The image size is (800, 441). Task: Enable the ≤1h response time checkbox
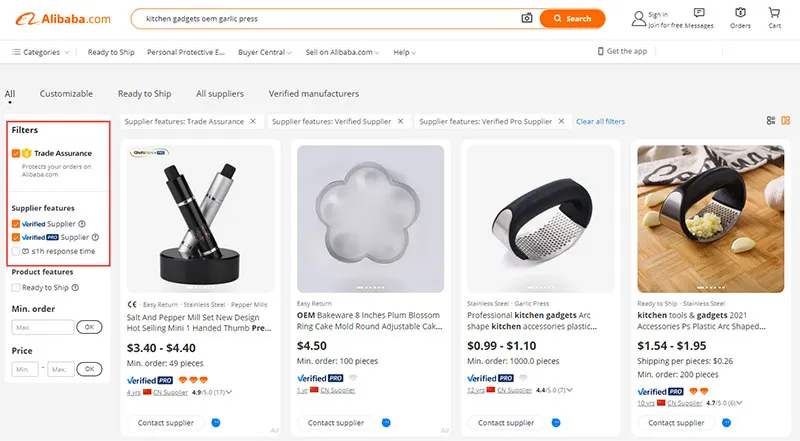click(16, 251)
